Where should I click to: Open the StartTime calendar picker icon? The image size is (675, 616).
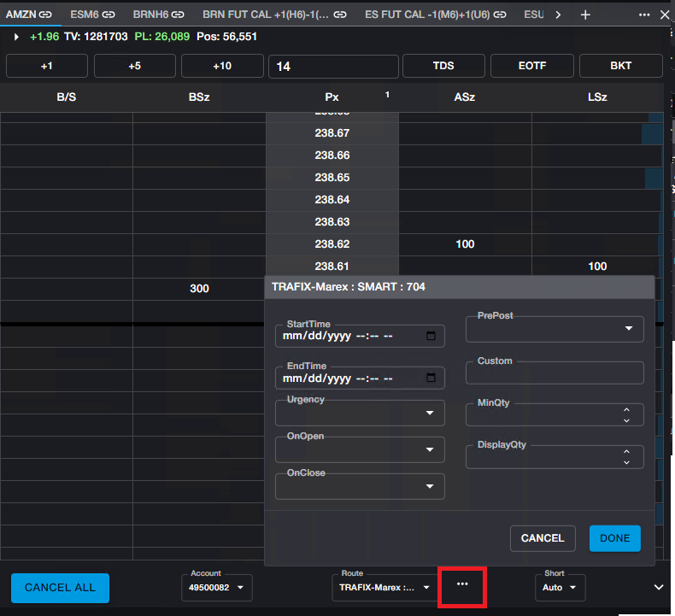(431, 337)
